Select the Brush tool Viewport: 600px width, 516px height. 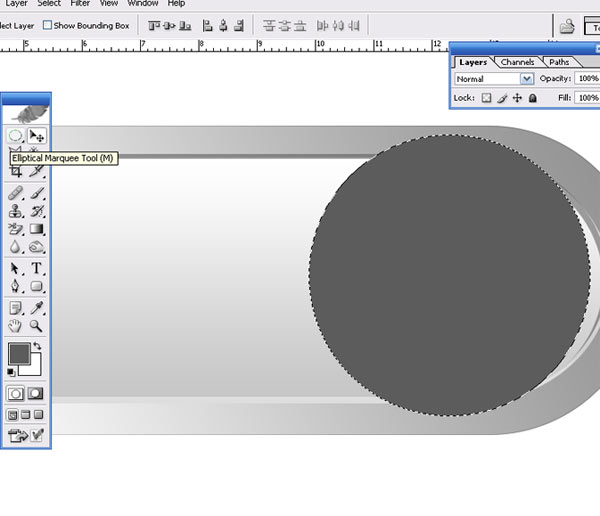37,193
